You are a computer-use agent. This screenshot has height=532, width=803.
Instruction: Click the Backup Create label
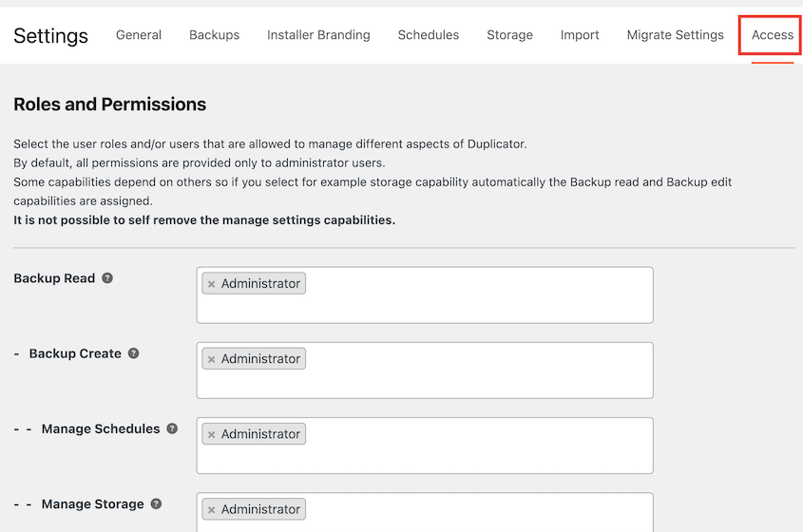[x=75, y=353]
